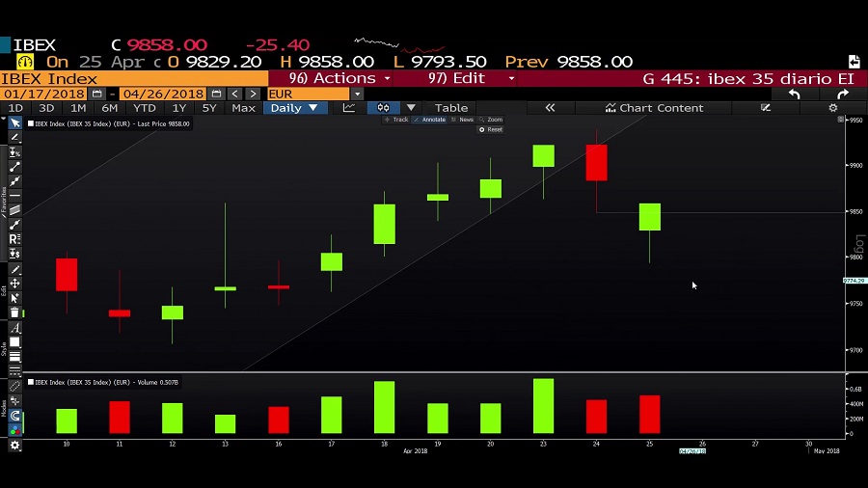Select the 1D range tab
Image resolution: width=868 pixels, height=488 pixels.
(15, 108)
